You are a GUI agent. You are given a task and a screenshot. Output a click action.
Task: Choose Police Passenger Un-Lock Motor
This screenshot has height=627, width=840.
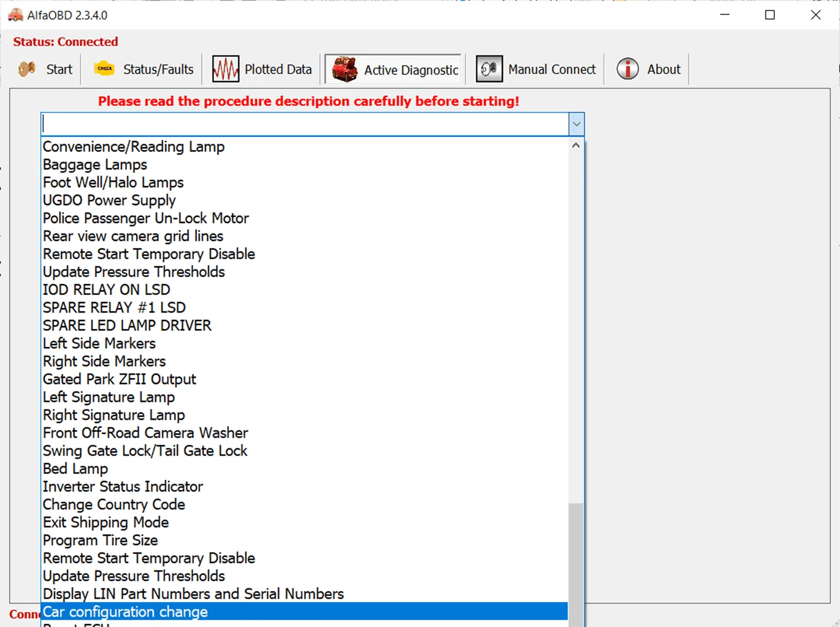pyautogui.click(x=304, y=218)
